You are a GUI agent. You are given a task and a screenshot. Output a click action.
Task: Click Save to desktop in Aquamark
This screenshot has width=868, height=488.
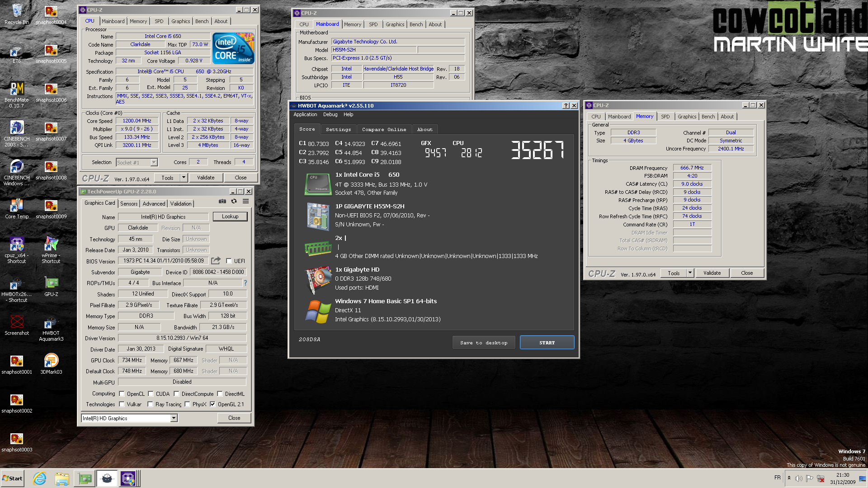(484, 343)
